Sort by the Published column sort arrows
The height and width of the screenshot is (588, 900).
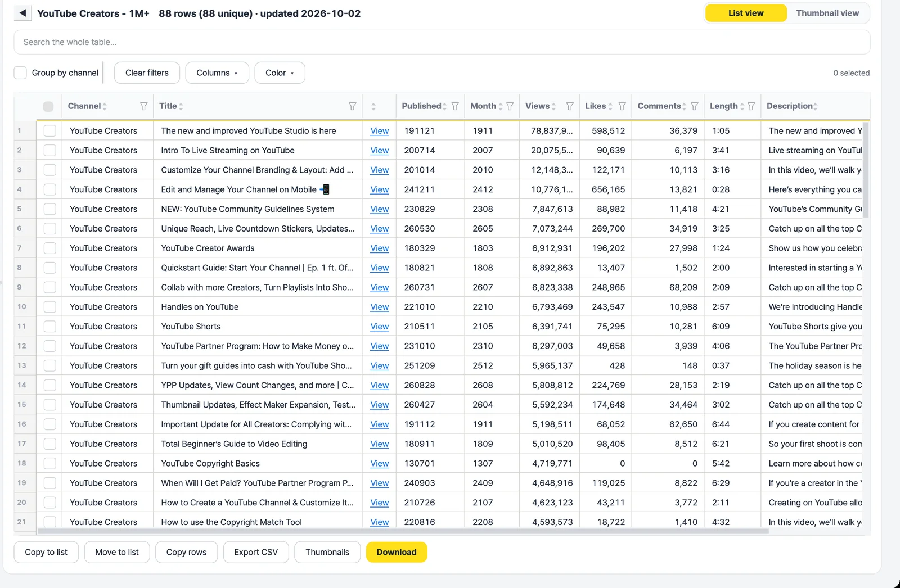[444, 106]
